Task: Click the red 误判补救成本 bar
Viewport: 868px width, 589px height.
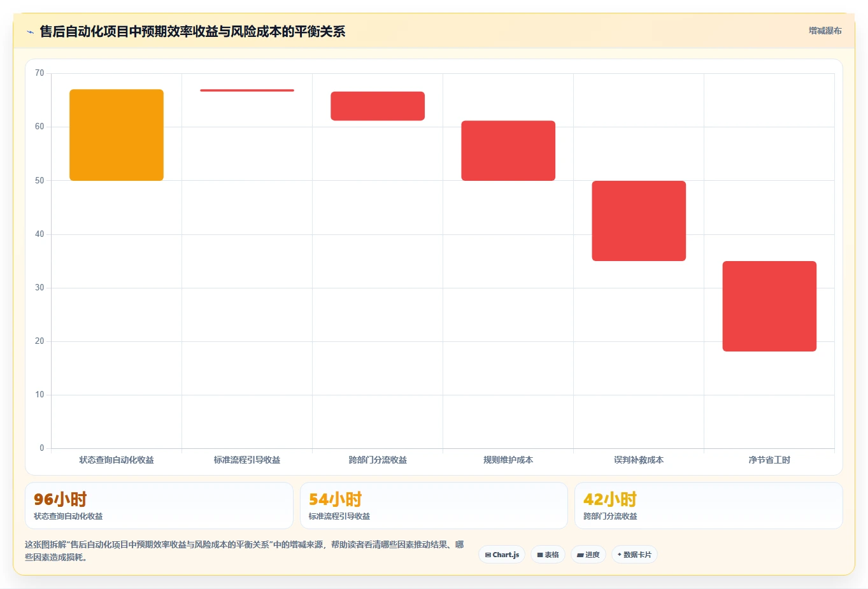Action: tap(639, 221)
